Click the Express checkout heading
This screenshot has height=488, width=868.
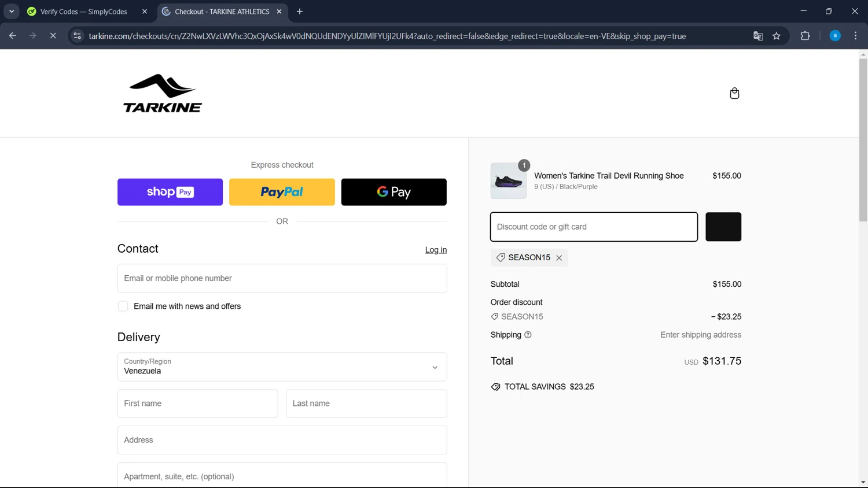(x=282, y=165)
